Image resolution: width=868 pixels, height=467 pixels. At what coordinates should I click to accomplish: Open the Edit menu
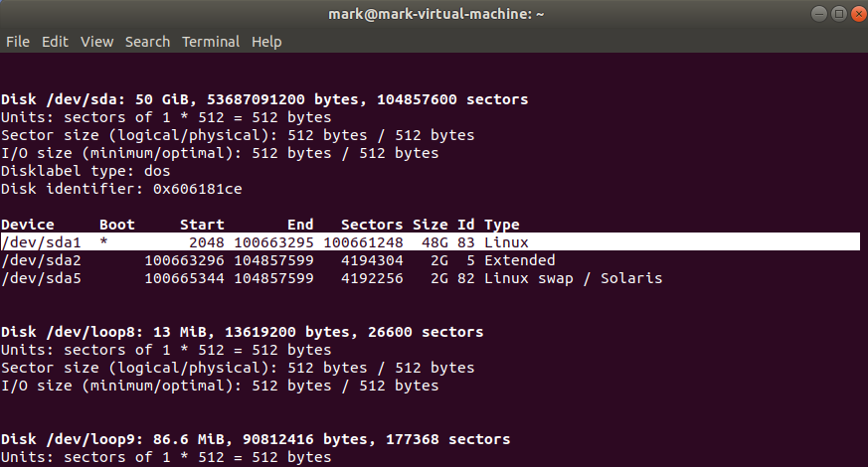coord(55,42)
